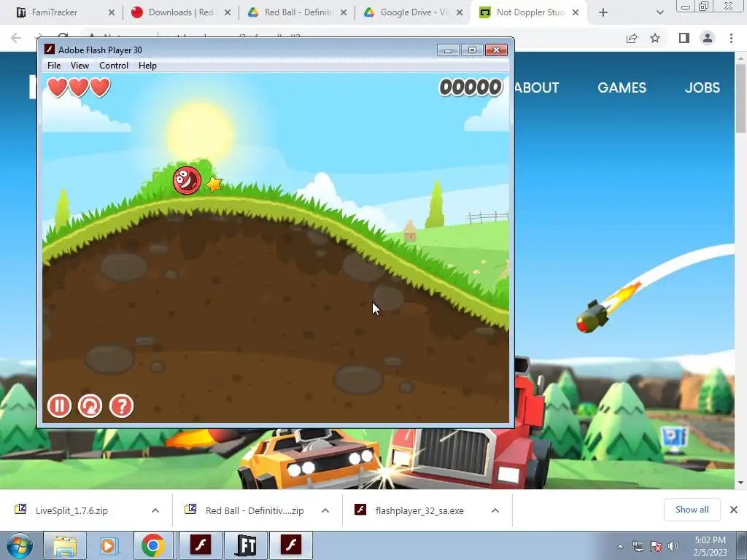The height and width of the screenshot is (560, 747).
Task: Click the scrollbar down arrow on the page
Action: coord(740,483)
